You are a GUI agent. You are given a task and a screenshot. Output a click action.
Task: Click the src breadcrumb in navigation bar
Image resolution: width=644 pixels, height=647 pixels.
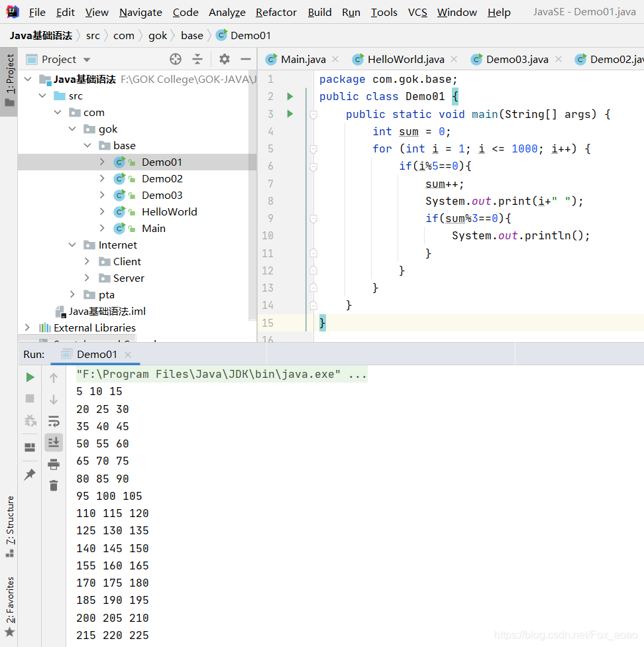pos(93,36)
